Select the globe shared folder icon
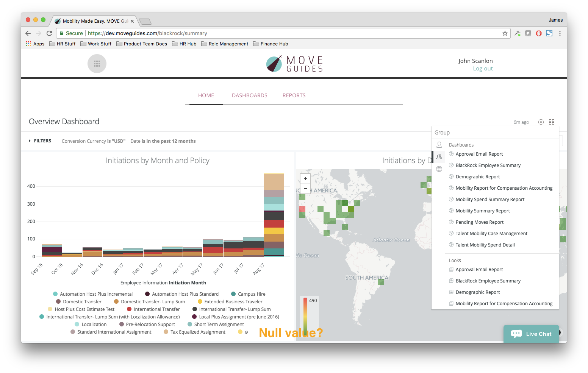Screen dimensions: 588x373 [439, 169]
